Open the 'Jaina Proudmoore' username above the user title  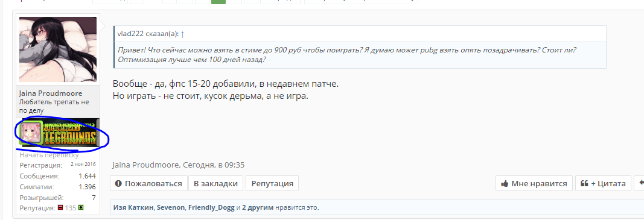coord(51,93)
